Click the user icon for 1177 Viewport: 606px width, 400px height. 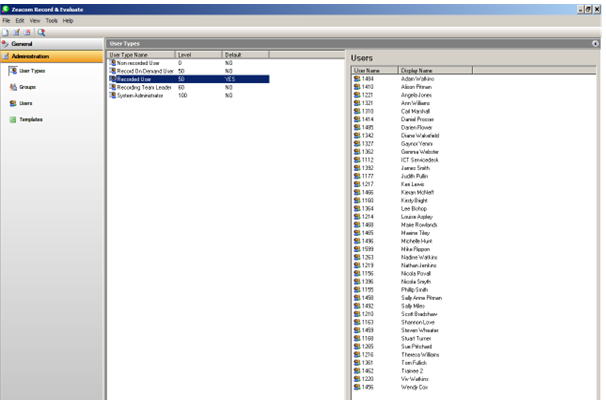[357, 176]
